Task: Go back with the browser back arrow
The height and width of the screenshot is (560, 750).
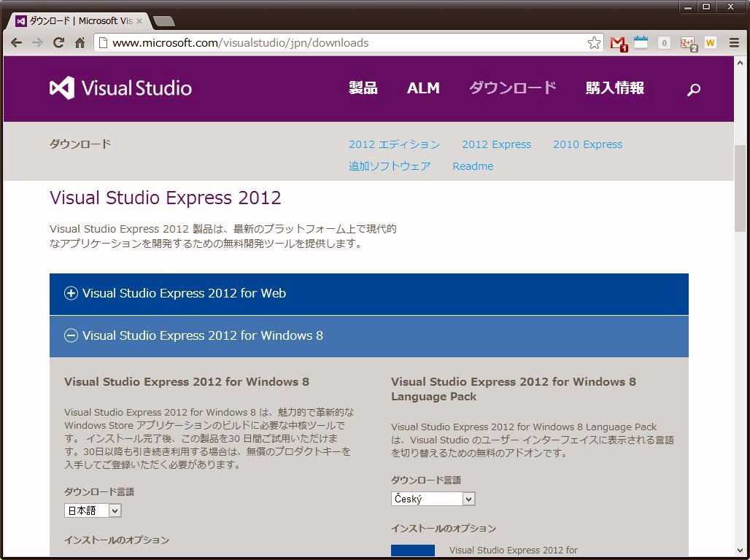Action: tap(16, 43)
